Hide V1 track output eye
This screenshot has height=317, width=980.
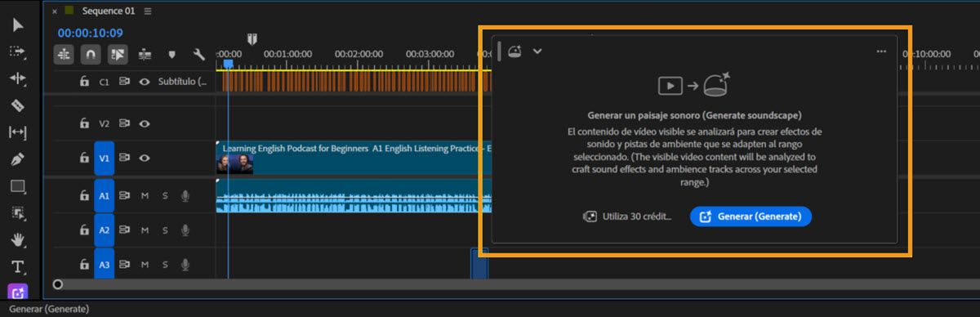[x=145, y=158]
